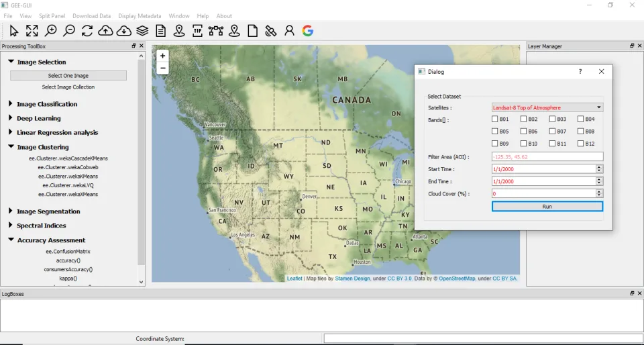Open the Display Metadata menu
Image resolution: width=644 pixels, height=345 pixels.
(140, 16)
